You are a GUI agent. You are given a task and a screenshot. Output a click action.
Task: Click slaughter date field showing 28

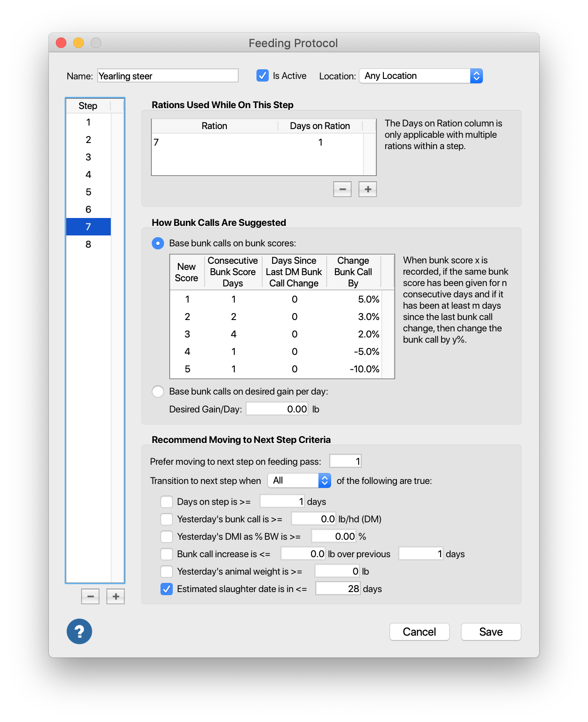coord(338,589)
